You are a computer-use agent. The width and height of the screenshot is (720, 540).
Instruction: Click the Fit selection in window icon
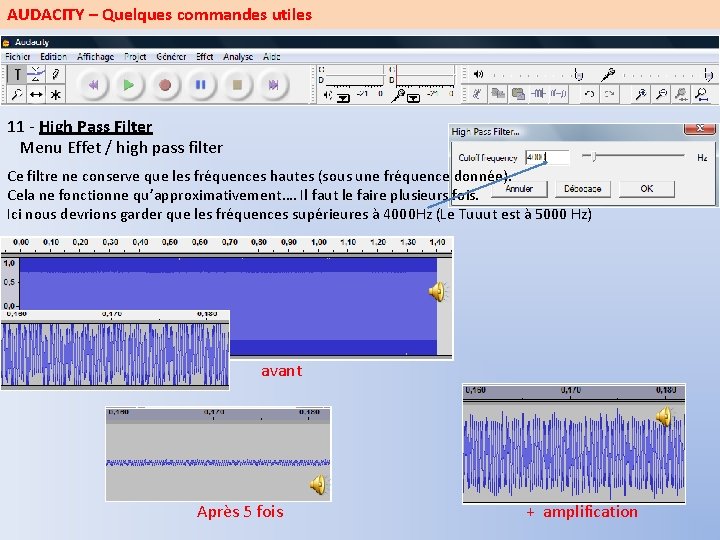[681, 94]
